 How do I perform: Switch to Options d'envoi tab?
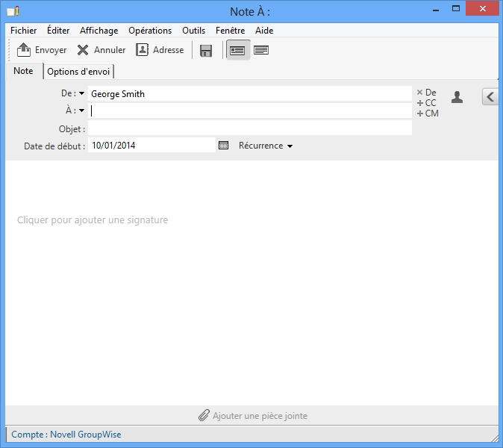[x=78, y=72]
